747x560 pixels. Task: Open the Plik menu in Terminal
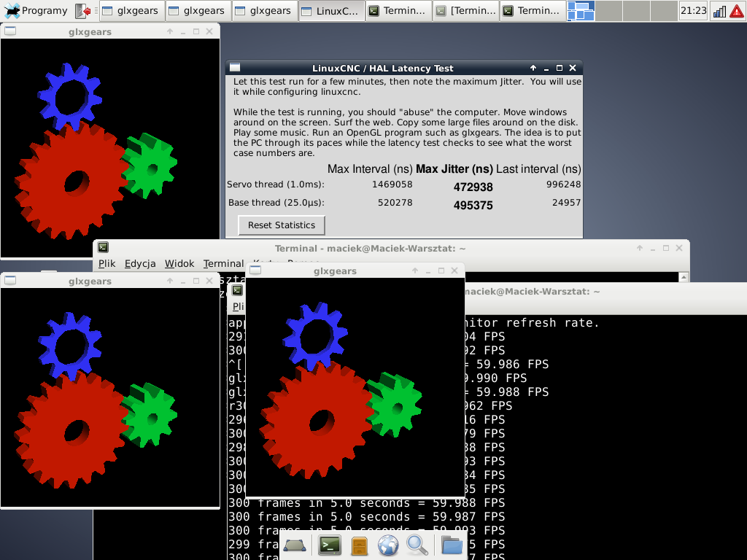[107, 263]
